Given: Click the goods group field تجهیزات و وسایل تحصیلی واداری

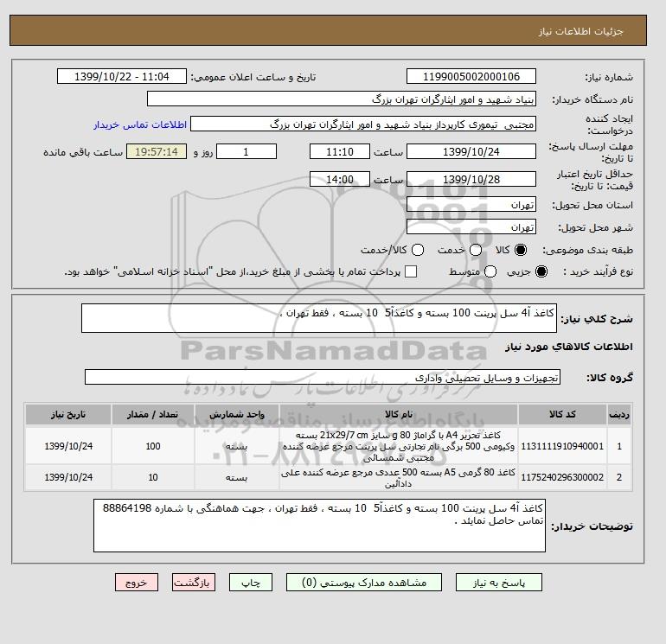Looking at the screenshot, I should (x=323, y=377).
